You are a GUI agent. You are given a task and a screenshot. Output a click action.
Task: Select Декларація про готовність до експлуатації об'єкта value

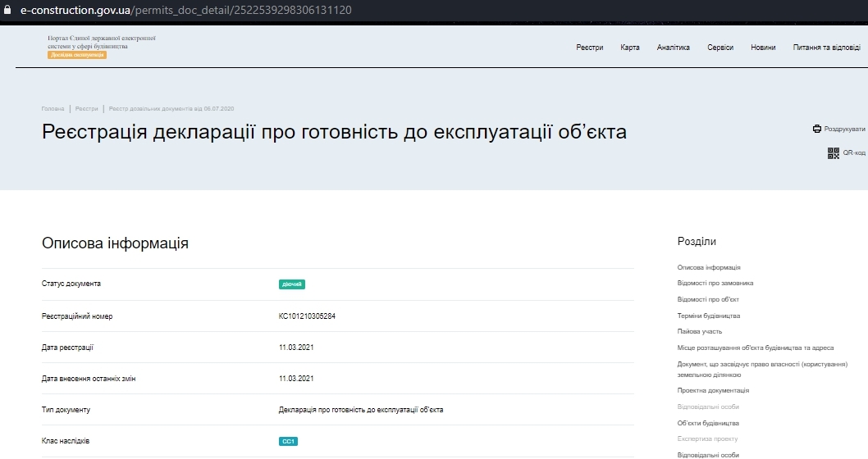[361, 410]
